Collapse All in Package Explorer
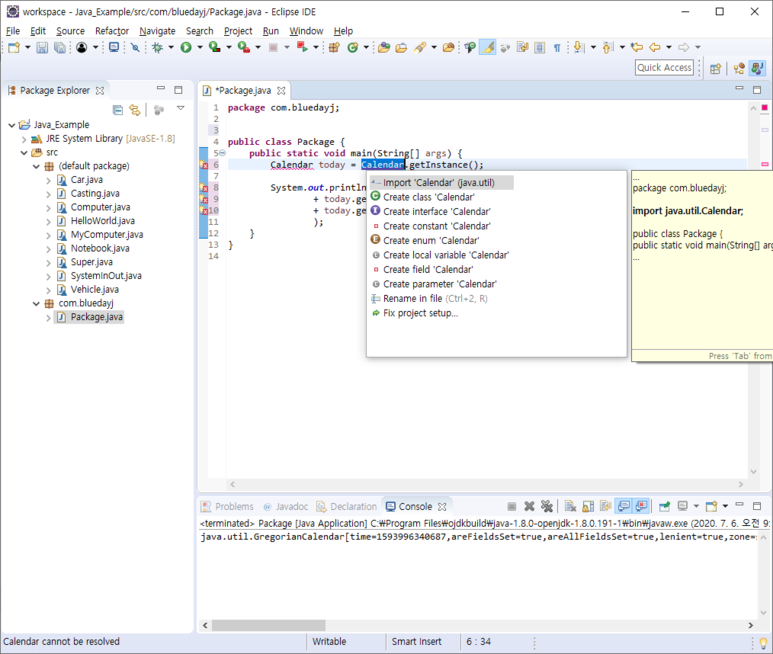 point(118,110)
